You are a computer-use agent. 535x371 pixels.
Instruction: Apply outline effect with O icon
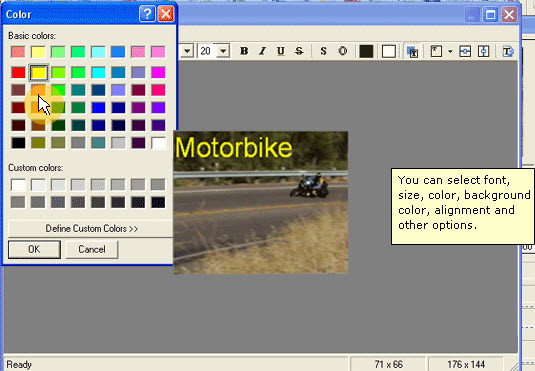coord(343,51)
